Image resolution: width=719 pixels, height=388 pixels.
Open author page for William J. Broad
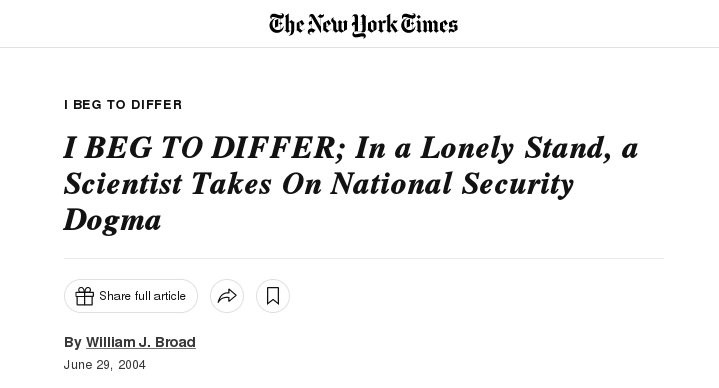(x=141, y=342)
